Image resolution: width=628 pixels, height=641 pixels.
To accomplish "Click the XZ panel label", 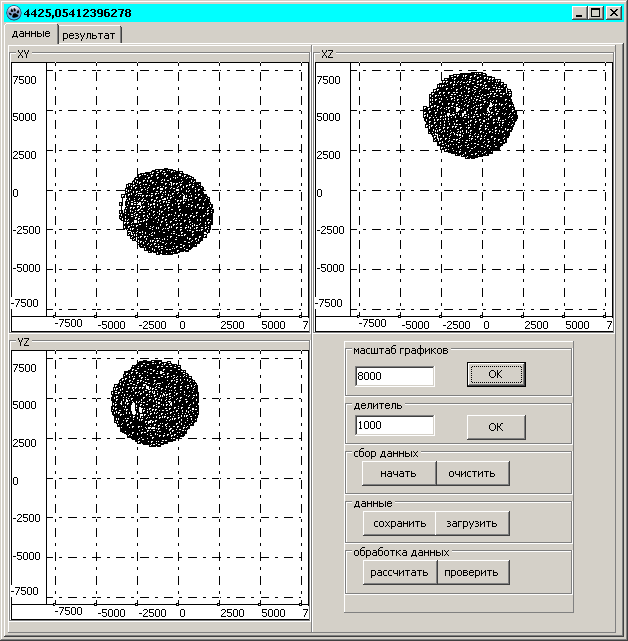I will 327,54.
